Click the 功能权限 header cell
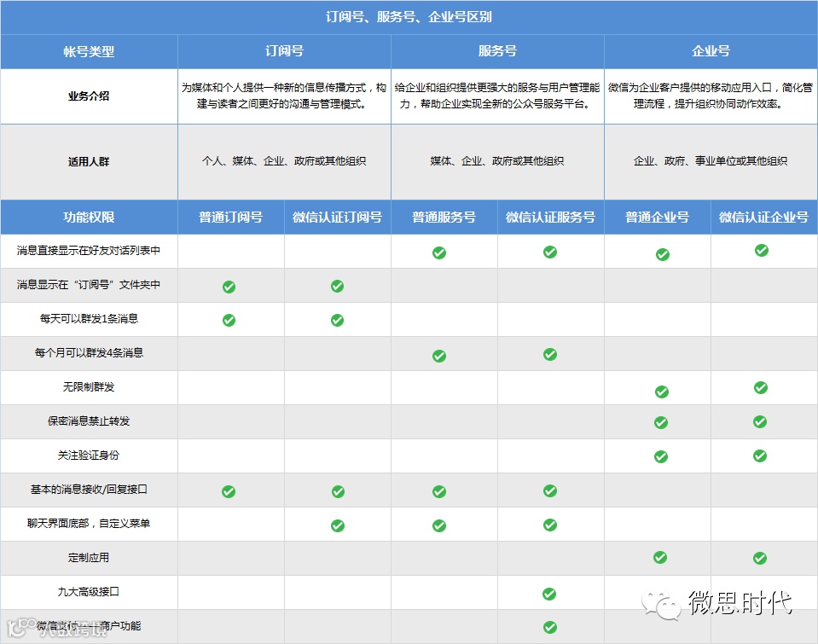The image size is (818, 644). [x=89, y=218]
